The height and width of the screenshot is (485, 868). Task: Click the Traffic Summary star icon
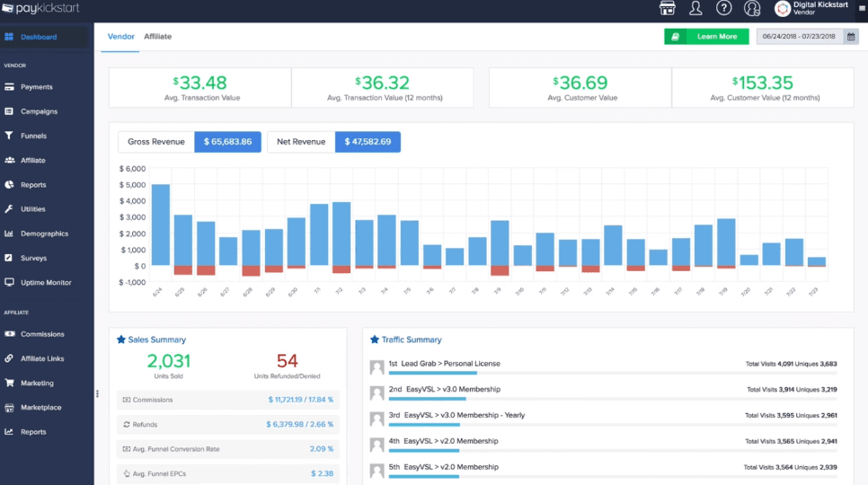click(375, 339)
